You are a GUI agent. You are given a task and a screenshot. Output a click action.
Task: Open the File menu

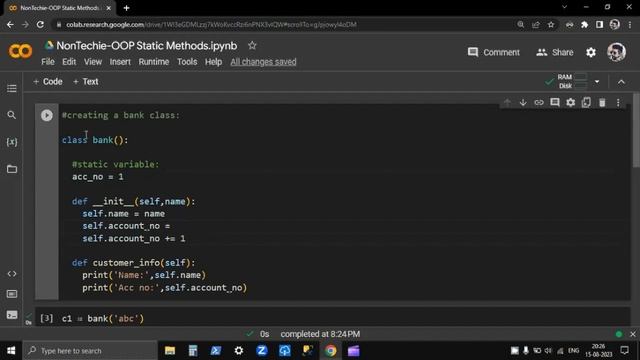(48, 62)
